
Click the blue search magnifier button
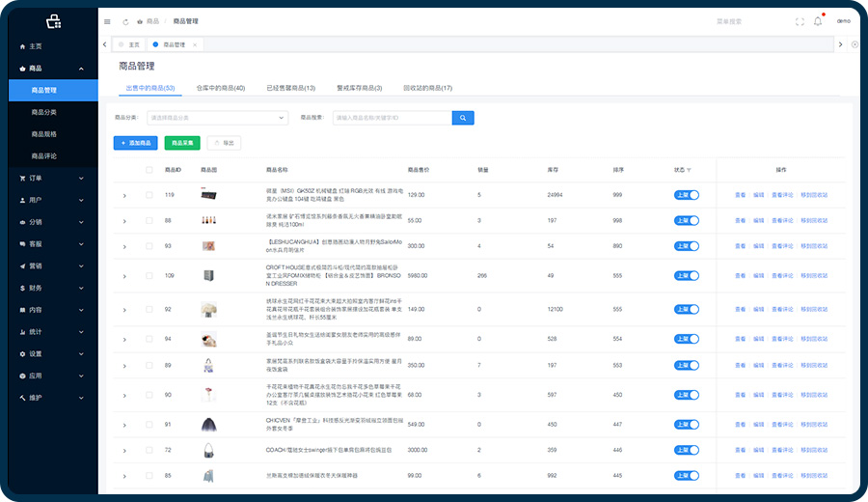pyautogui.click(x=463, y=118)
